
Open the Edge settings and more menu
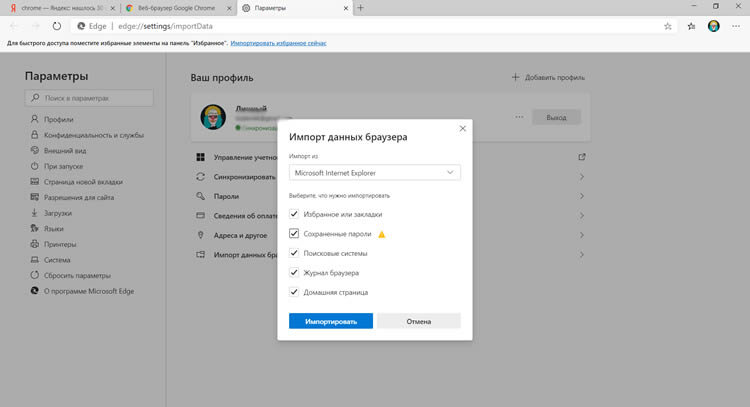click(x=736, y=26)
